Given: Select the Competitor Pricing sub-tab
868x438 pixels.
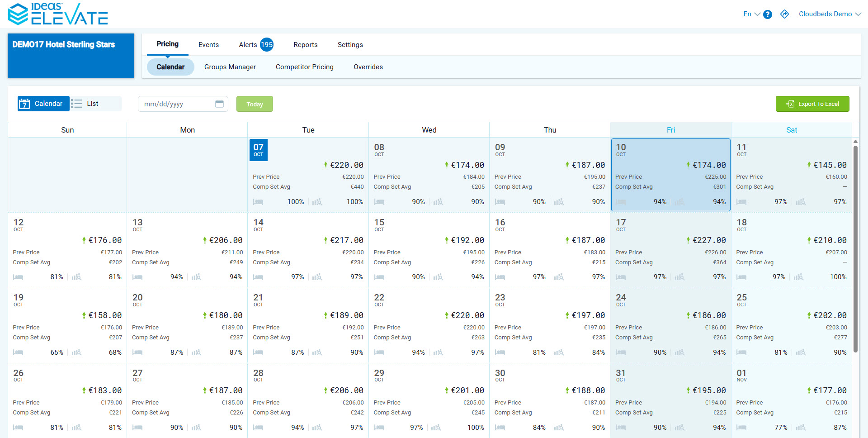Looking at the screenshot, I should (x=304, y=67).
